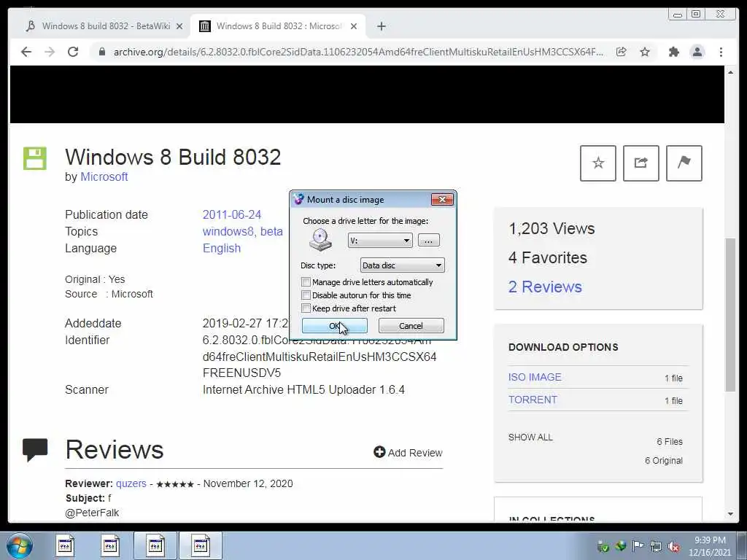This screenshot has width=747, height=560.
Task: Cancel the Mount a disc image dialog
Action: tap(411, 326)
